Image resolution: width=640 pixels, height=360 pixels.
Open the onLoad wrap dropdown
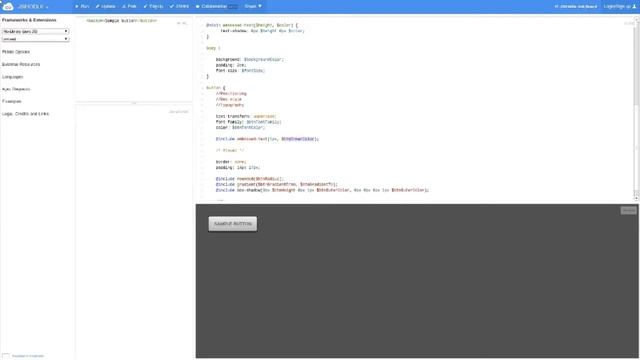(35, 39)
